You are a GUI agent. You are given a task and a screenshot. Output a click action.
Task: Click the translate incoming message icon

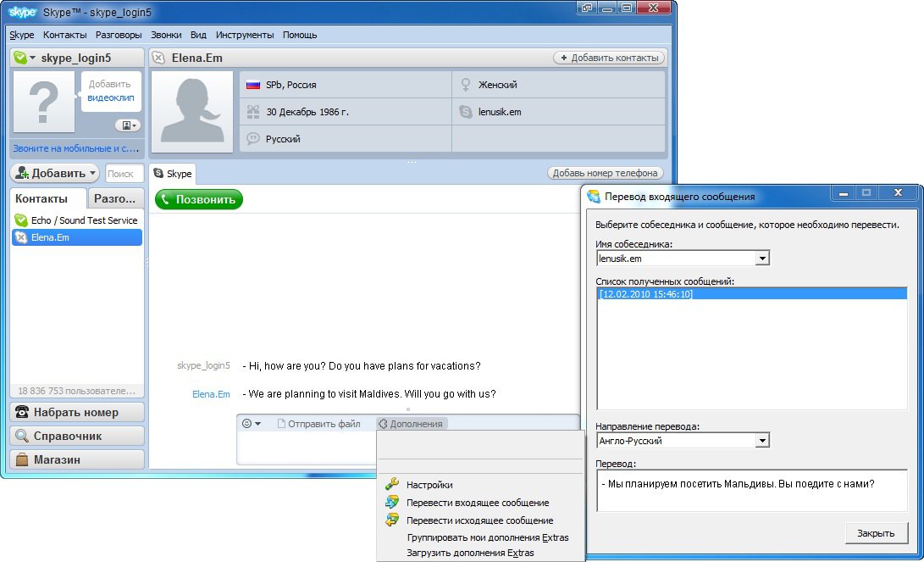coord(392,502)
